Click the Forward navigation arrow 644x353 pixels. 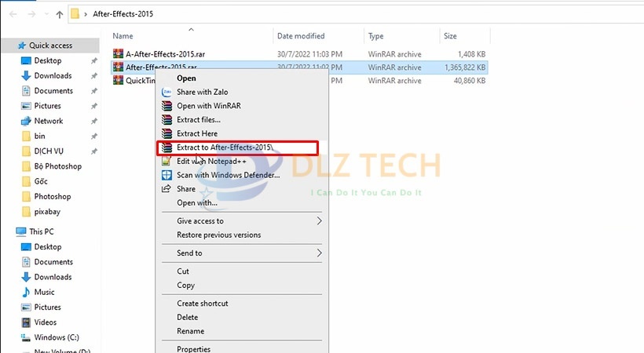tap(31, 14)
